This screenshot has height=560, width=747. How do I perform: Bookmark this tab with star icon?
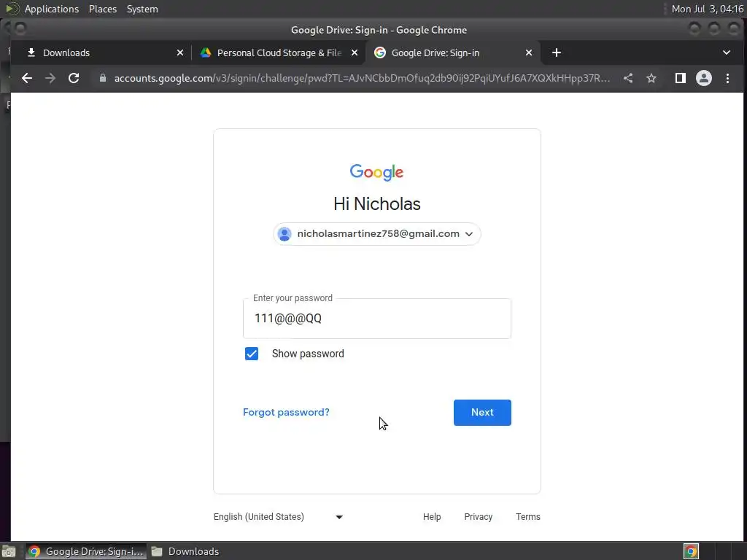[651, 78]
